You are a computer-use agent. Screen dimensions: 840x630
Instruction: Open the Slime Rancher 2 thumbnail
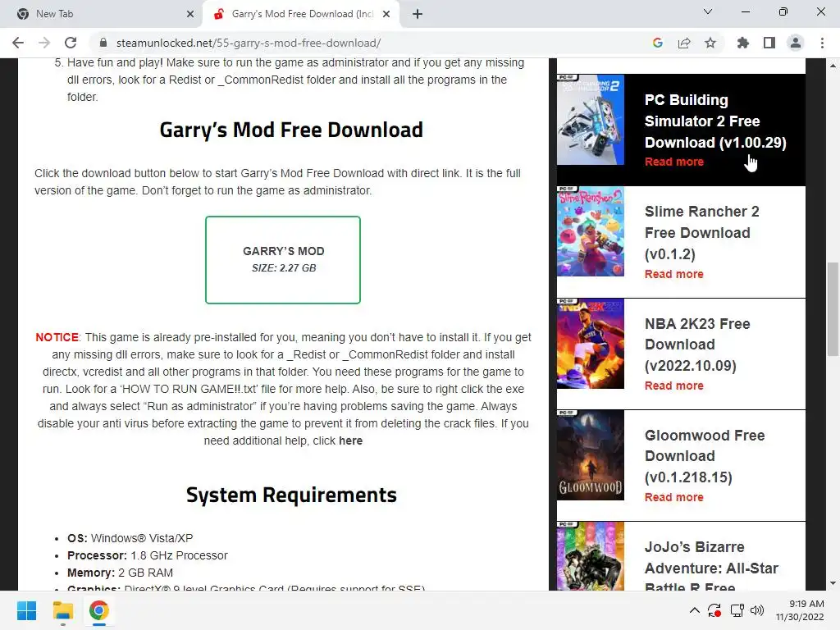591,231
